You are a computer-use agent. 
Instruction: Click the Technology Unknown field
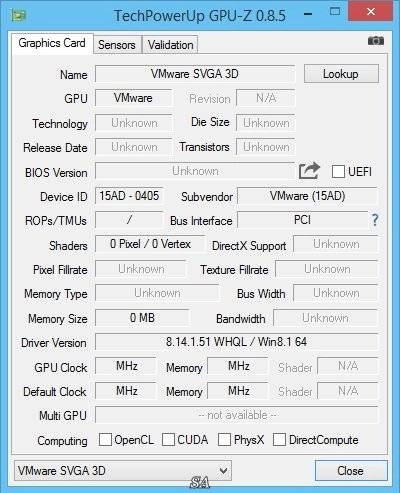[133, 123]
